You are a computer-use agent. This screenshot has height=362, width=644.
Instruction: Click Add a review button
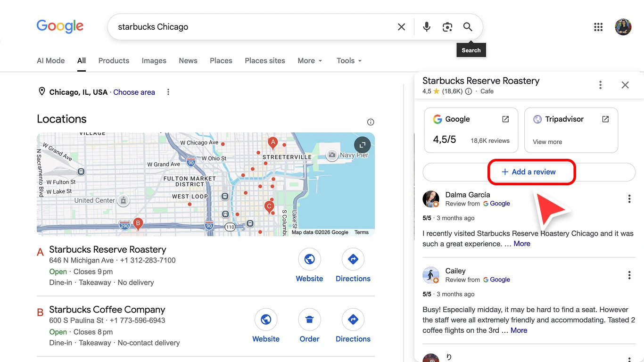click(x=529, y=172)
